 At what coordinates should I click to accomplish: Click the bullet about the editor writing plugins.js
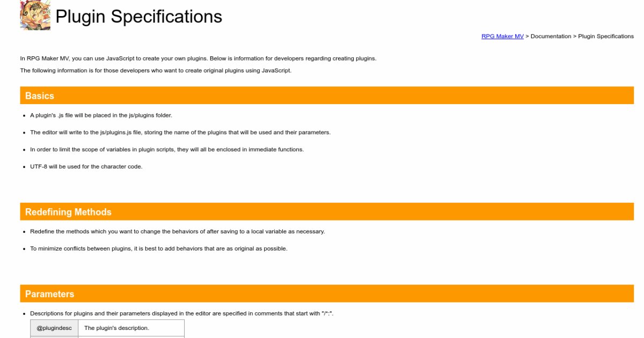point(180,133)
